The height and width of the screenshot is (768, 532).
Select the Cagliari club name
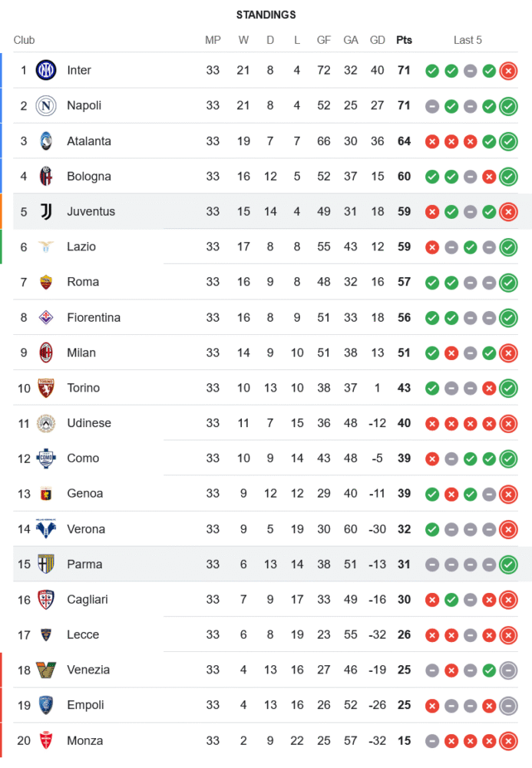88,600
